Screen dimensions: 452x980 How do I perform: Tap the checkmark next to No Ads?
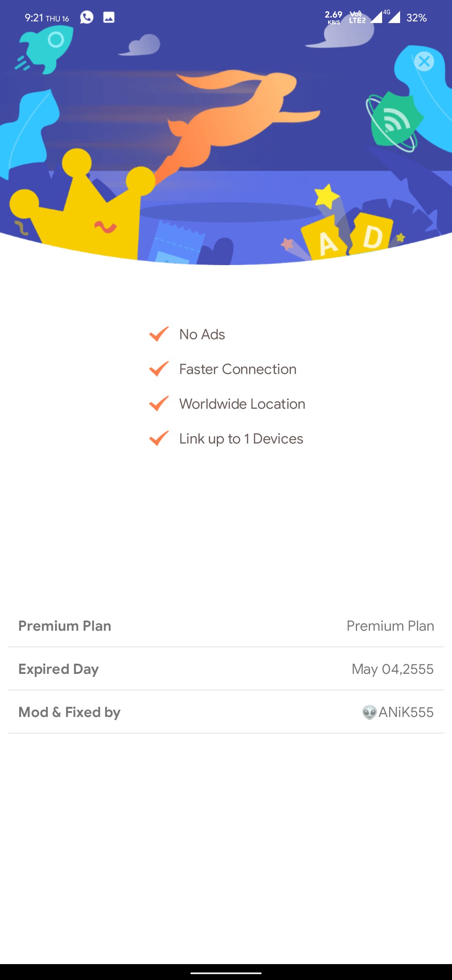(159, 334)
